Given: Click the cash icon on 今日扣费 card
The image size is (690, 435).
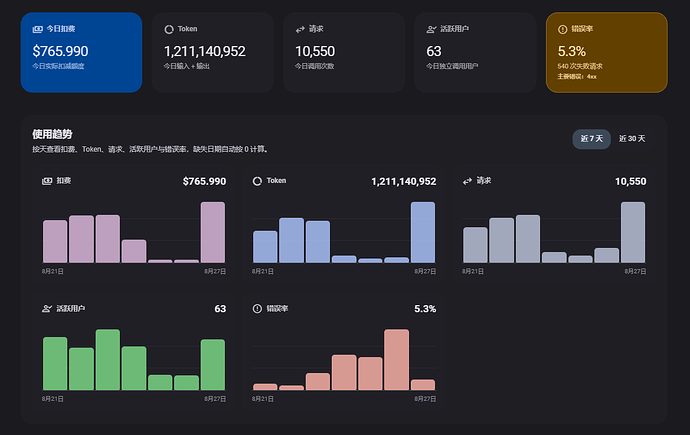Looking at the screenshot, I should [x=37, y=29].
